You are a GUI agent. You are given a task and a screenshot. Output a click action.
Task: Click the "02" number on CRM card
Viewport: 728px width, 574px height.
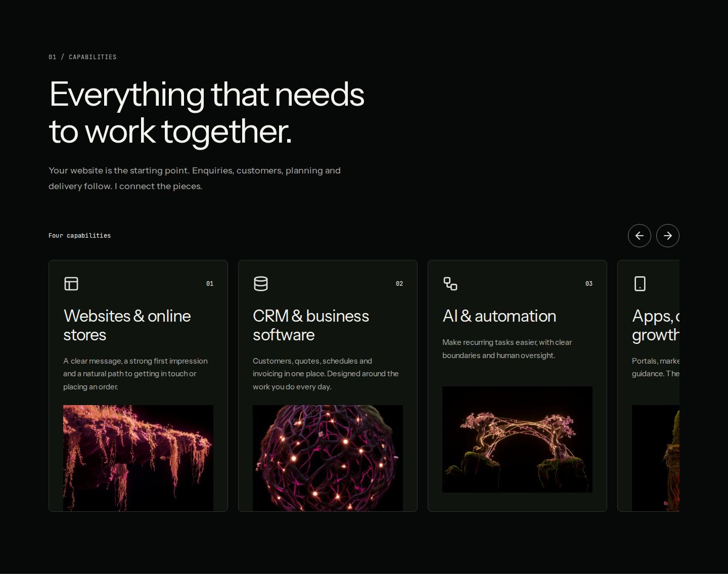[399, 284]
